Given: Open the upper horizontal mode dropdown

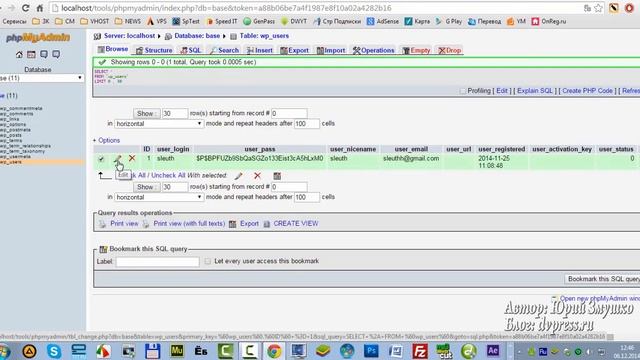Looking at the screenshot, I should [x=159, y=124].
